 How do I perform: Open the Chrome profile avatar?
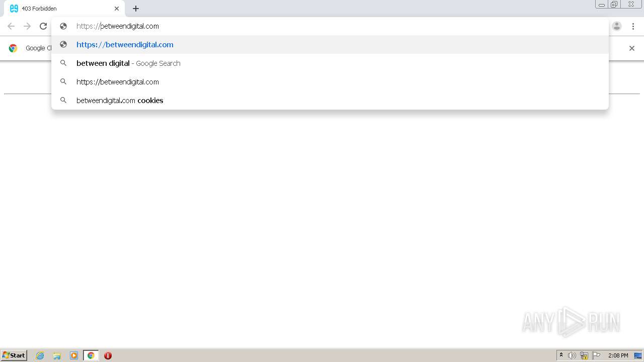coord(617,26)
